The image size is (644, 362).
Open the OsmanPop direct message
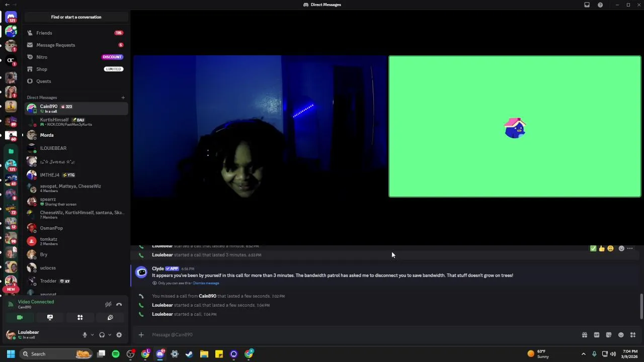pos(76,228)
